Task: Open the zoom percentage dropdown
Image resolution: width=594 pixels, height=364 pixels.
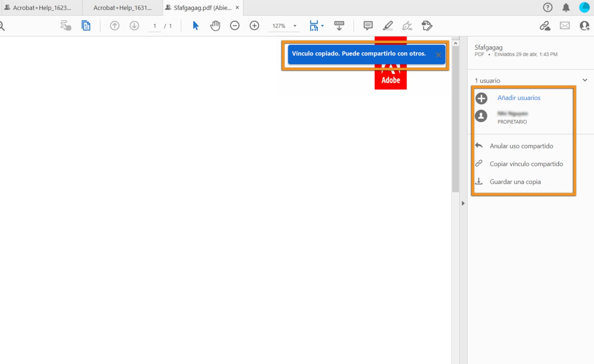Action: [x=295, y=26]
